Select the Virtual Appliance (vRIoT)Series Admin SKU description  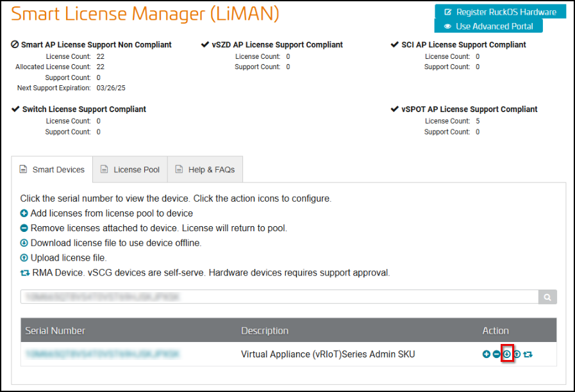(328, 354)
